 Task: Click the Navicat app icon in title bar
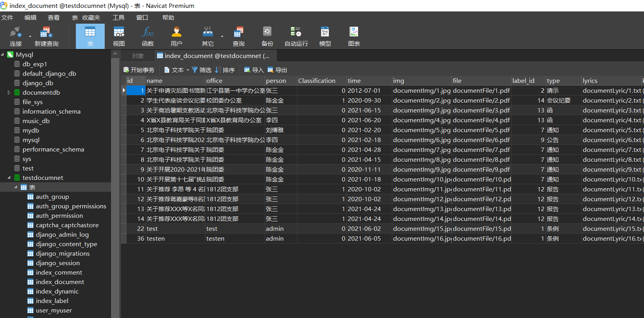[4, 6]
